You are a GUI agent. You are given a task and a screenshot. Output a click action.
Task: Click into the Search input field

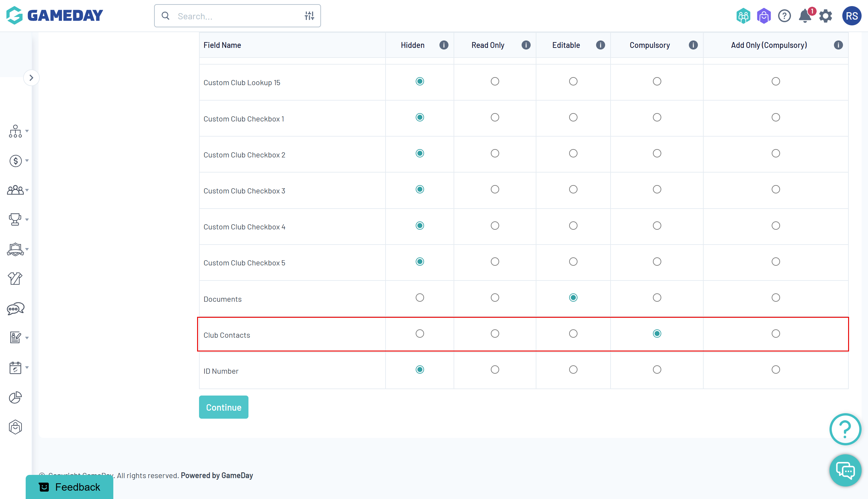click(236, 16)
